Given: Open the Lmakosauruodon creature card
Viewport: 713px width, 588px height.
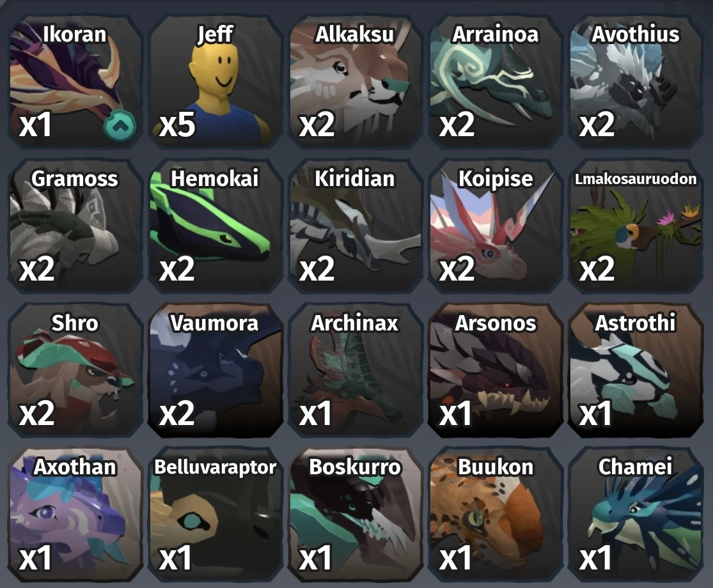Looking at the screenshot, I should click(x=635, y=226).
